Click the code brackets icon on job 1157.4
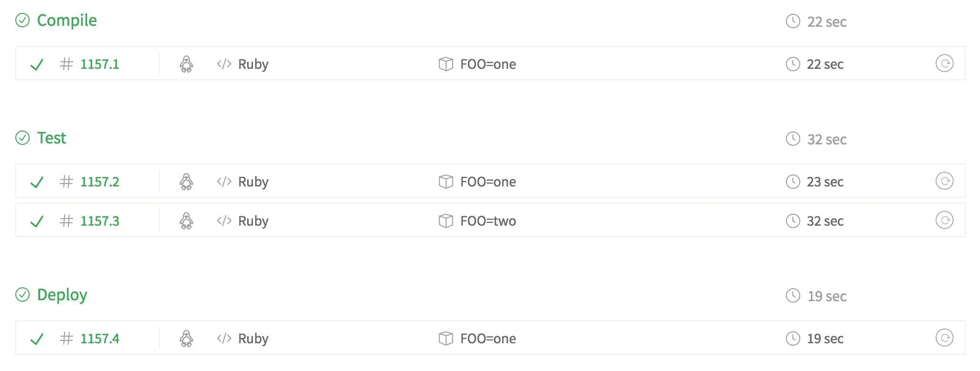Viewport: 980px width, 371px height. point(224,338)
